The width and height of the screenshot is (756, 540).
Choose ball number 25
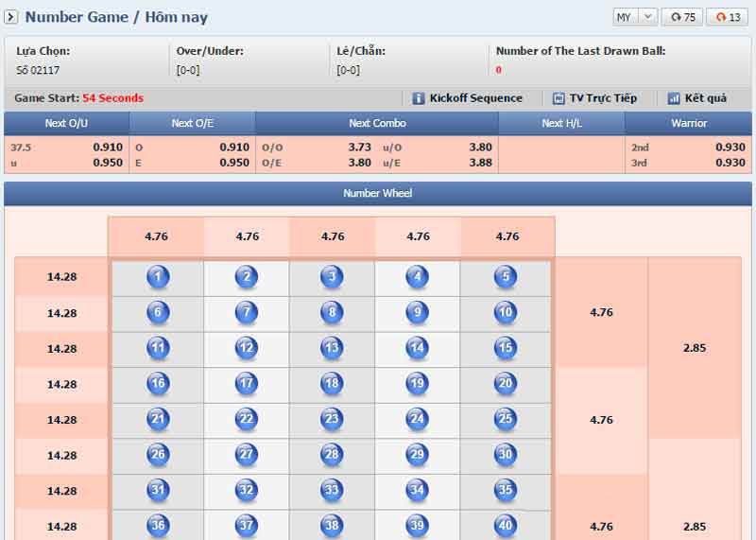pyautogui.click(x=506, y=419)
